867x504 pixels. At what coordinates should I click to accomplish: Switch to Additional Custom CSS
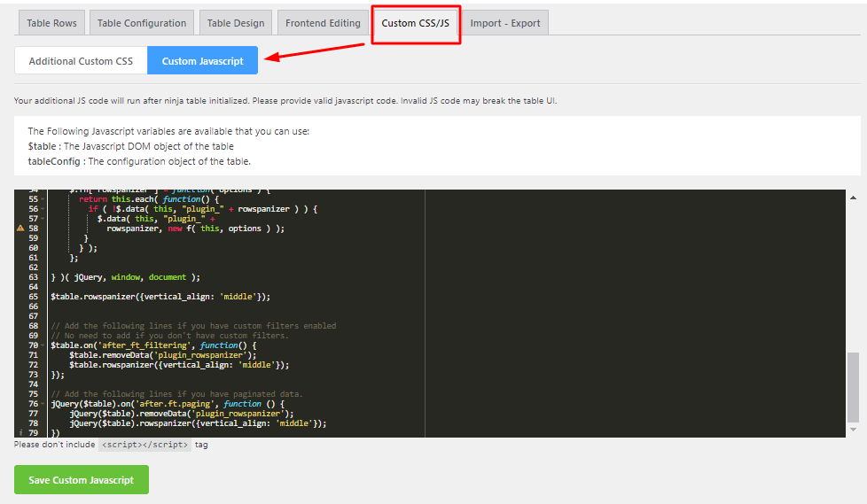(x=81, y=61)
